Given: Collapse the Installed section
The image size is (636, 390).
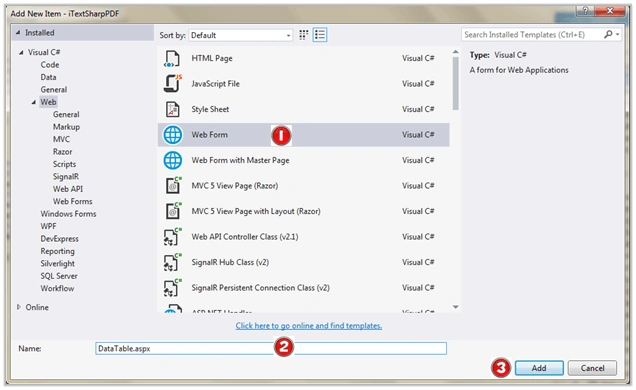Looking at the screenshot, I should 18,32.
